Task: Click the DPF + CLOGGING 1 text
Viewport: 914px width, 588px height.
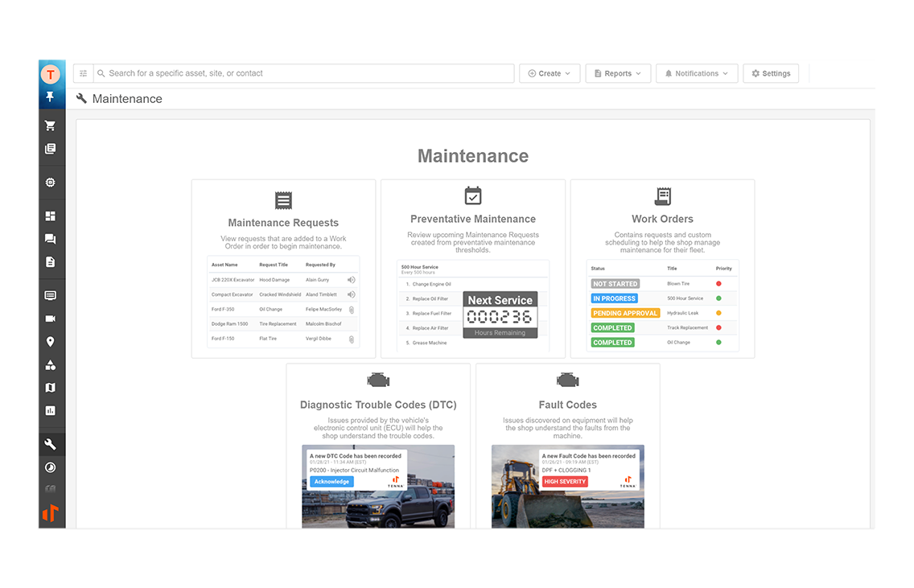Action: pos(566,471)
